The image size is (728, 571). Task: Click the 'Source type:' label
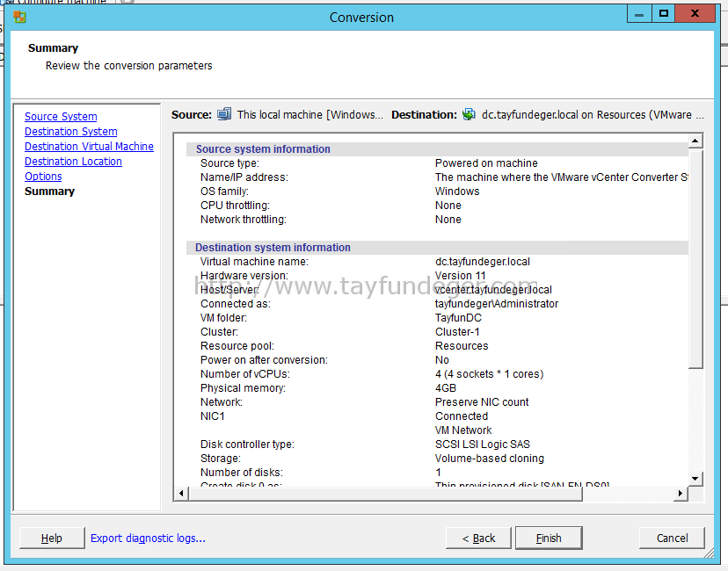coord(229,163)
